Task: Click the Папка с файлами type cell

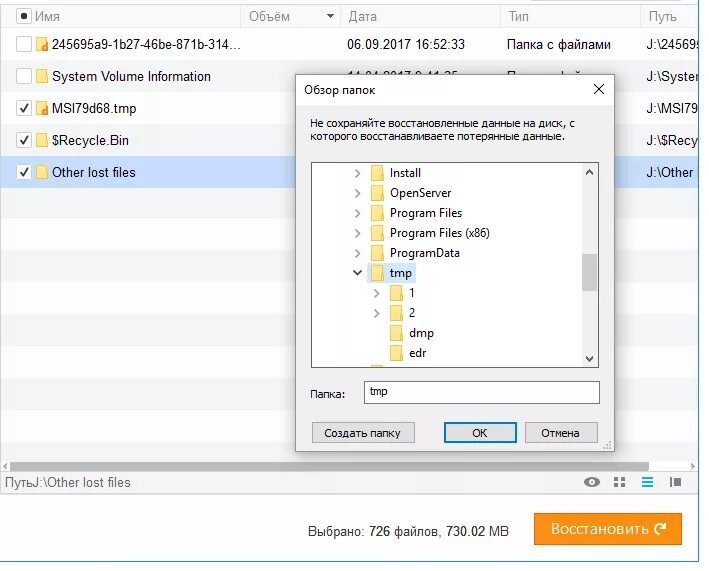Action: (x=558, y=44)
